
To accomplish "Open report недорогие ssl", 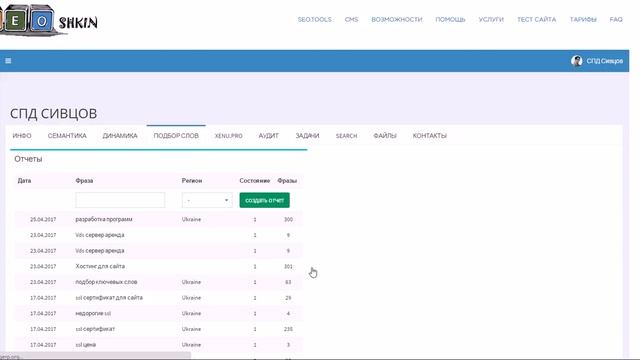I will click(x=93, y=313).
